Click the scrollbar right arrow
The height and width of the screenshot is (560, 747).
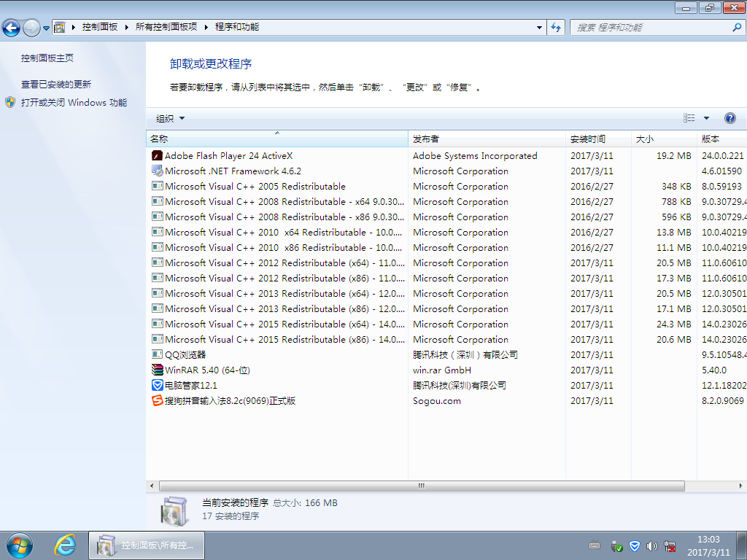coord(741,486)
